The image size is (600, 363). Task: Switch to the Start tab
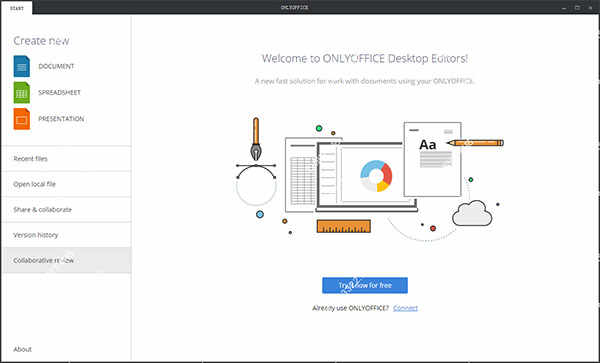click(x=17, y=8)
